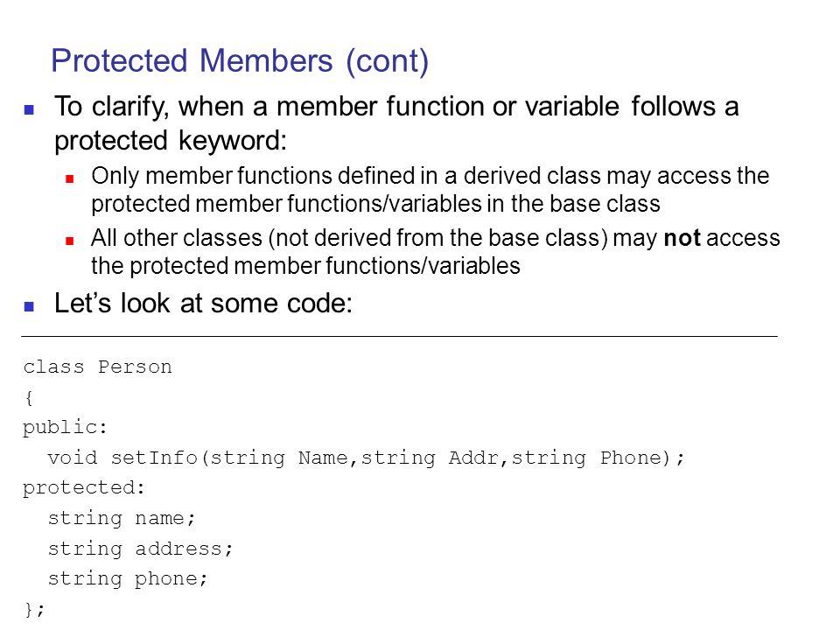The height and width of the screenshot is (630, 840).
Task: Select the 'public:' access specifier line
Action: (66, 428)
